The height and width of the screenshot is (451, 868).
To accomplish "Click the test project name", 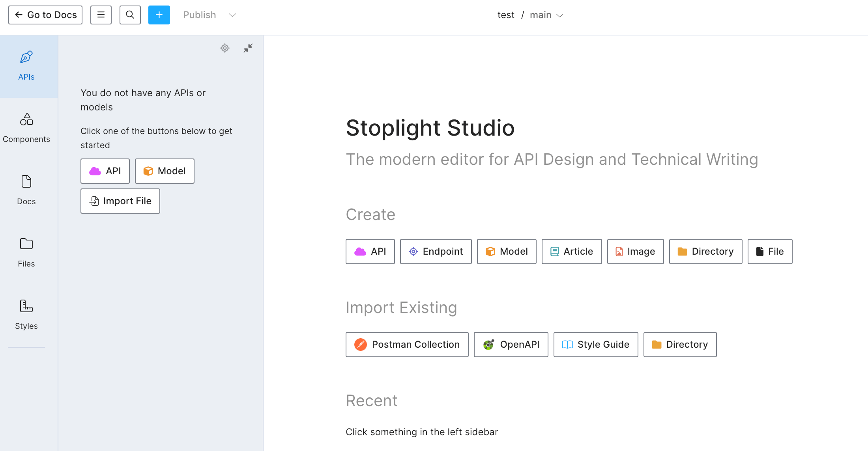I will coord(506,15).
